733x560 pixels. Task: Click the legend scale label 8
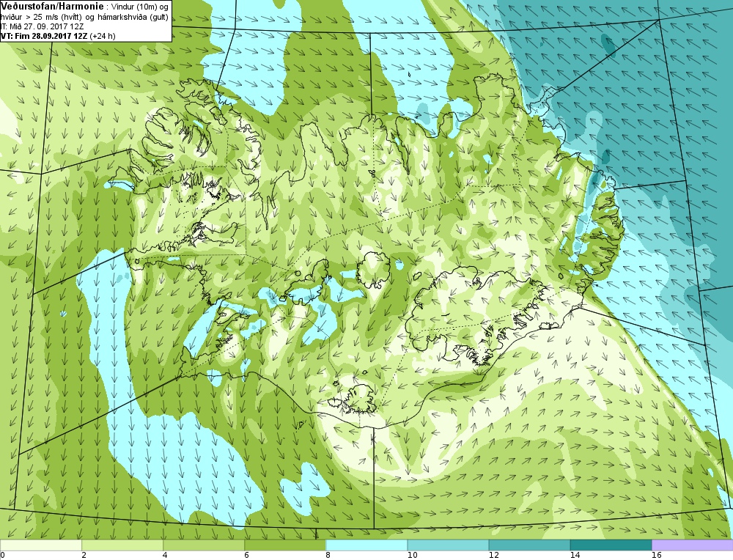pyautogui.click(x=328, y=556)
